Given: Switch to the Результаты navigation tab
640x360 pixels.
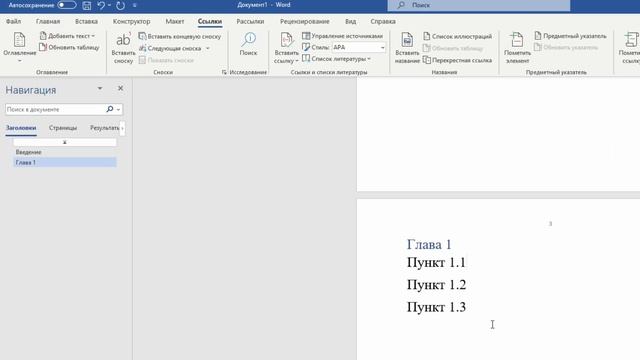Looking at the screenshot, I should pyautogui.click(x=104, y=128).
